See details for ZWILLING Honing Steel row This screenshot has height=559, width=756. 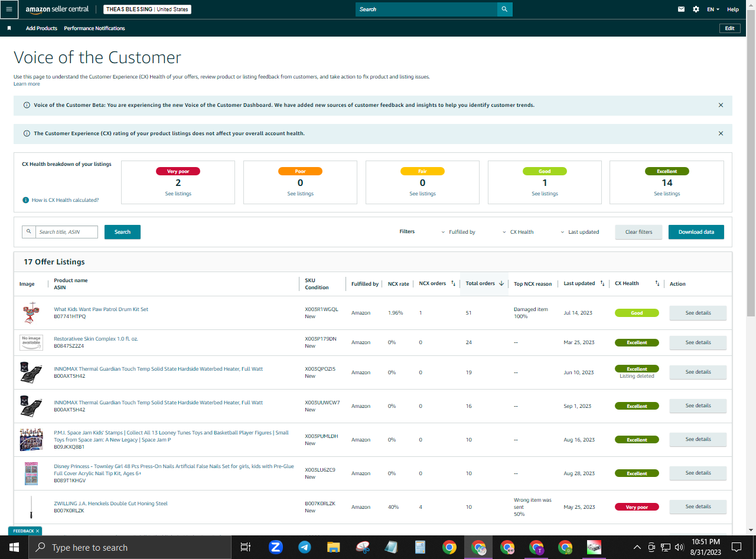[698, 506]
